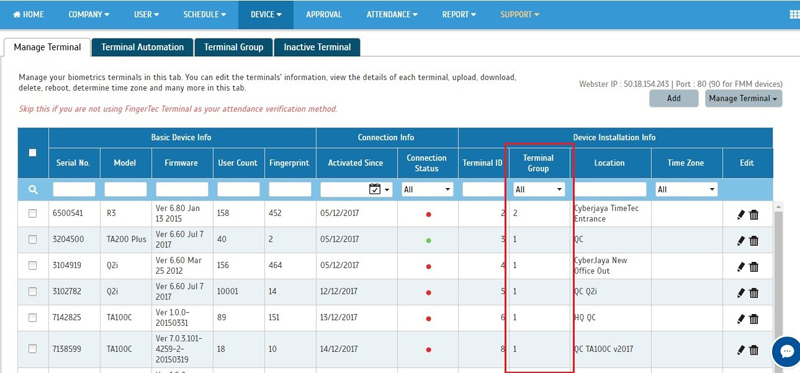Delete terminal 3102782 with trash icon

click(754, 293)
